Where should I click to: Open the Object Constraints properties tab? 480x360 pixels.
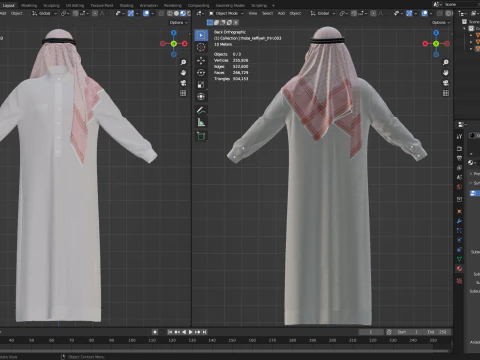point(459,250)
